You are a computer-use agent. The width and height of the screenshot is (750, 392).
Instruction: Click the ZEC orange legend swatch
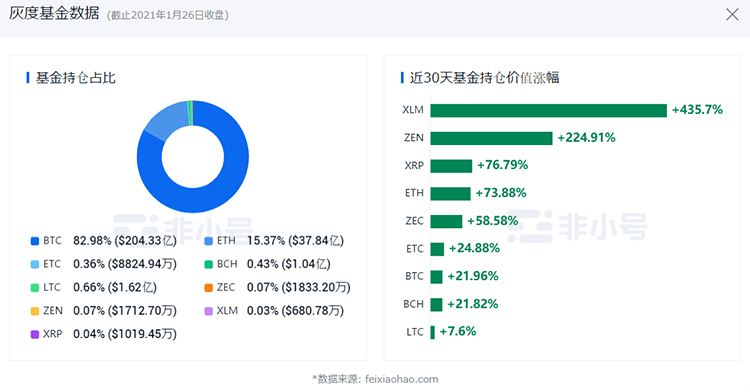[x=209, y=288]
